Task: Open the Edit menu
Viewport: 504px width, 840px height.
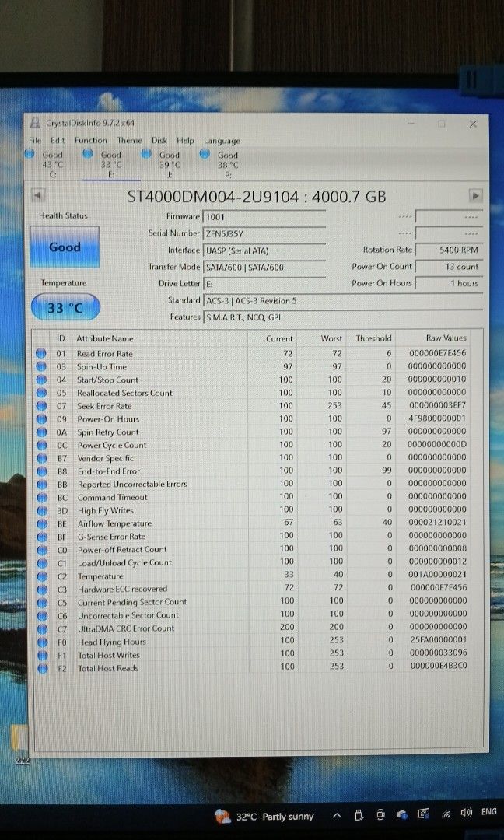Action: tap(58, 140)
